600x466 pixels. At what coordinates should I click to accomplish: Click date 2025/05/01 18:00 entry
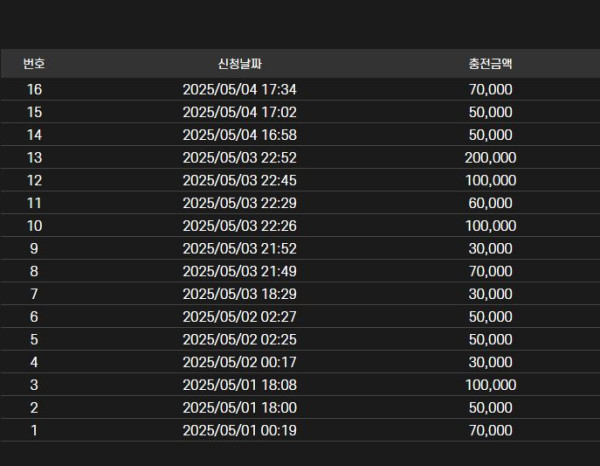240,407
